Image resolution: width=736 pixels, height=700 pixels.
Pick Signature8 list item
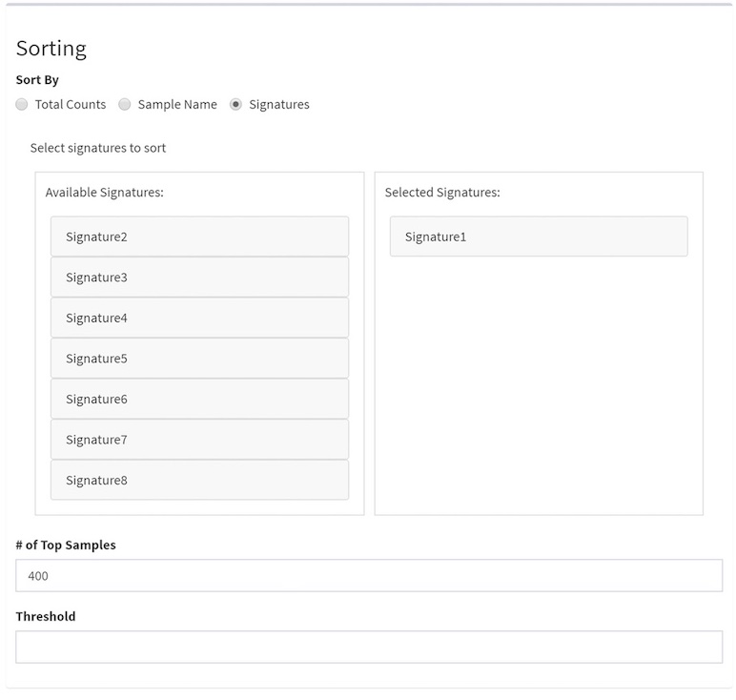pos(199,480)
